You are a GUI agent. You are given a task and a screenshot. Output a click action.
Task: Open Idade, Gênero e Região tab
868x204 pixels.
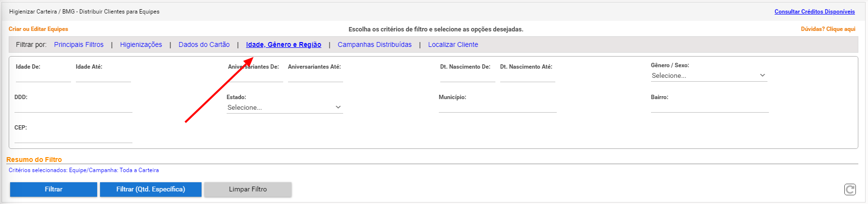tap(284, 44)
